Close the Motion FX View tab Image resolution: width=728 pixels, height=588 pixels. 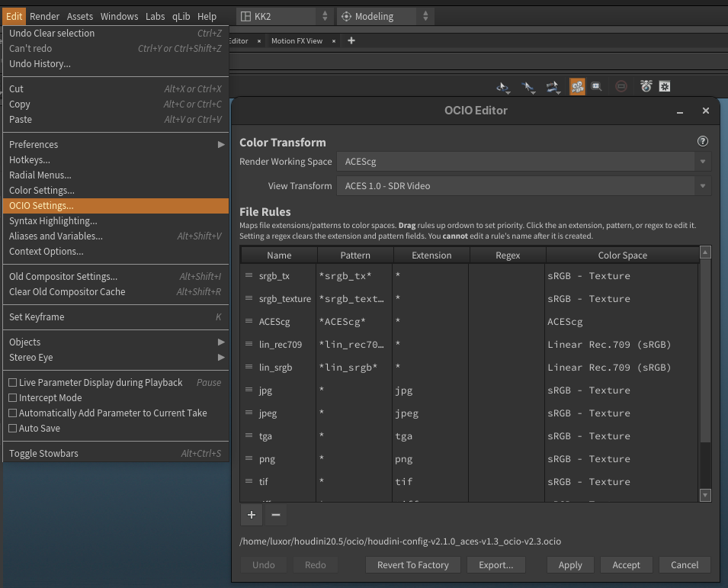[x=333, y=41]
